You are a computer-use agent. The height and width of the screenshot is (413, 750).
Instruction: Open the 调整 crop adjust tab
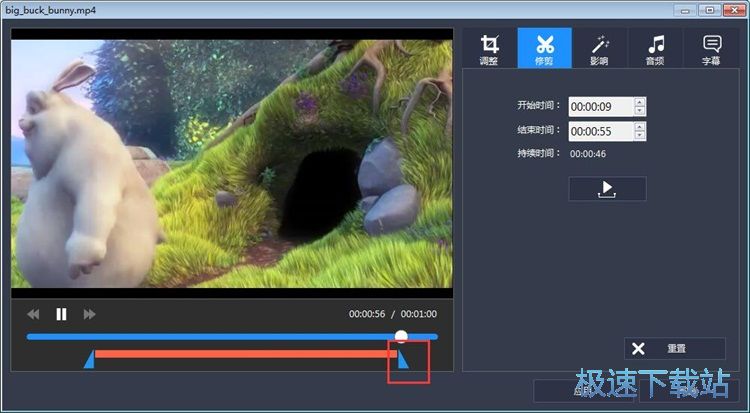[489, 48]
